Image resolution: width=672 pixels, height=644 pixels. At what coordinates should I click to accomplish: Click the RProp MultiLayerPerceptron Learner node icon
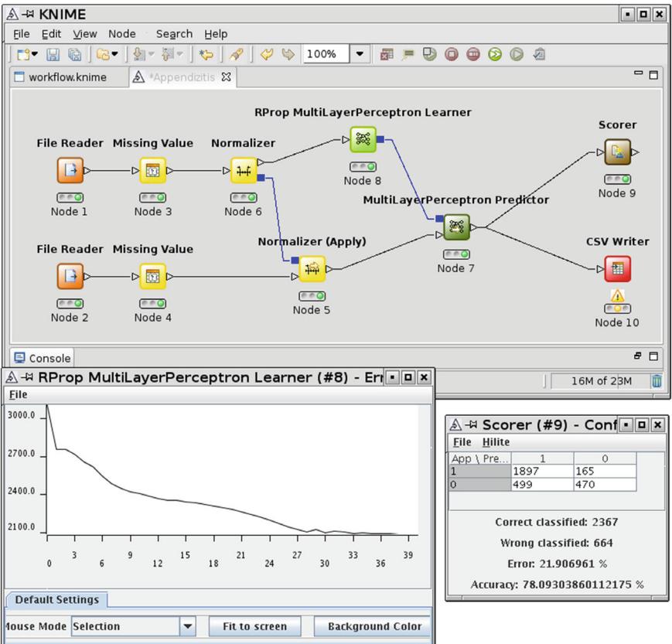click(x=362, y=140)
